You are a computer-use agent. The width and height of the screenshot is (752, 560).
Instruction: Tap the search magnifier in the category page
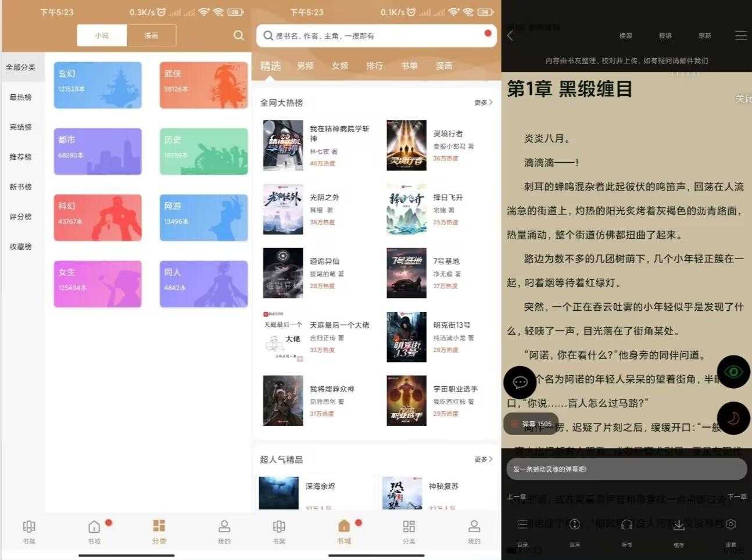coord(238,35)
